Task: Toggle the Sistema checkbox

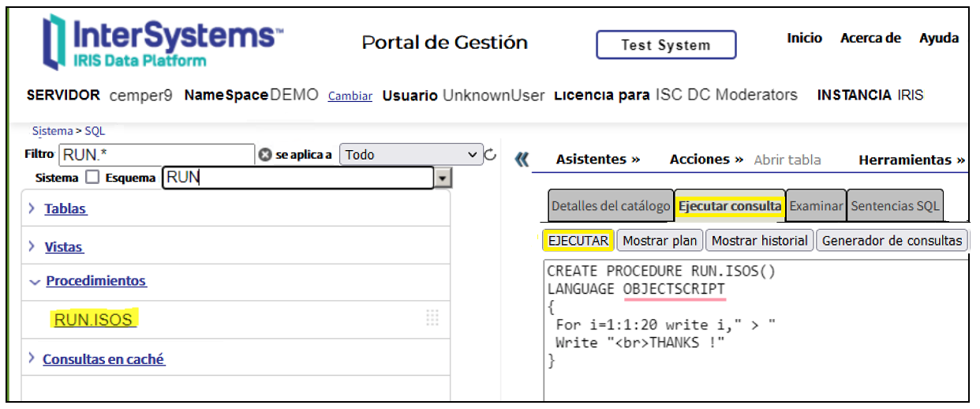Action: [92, 178]
